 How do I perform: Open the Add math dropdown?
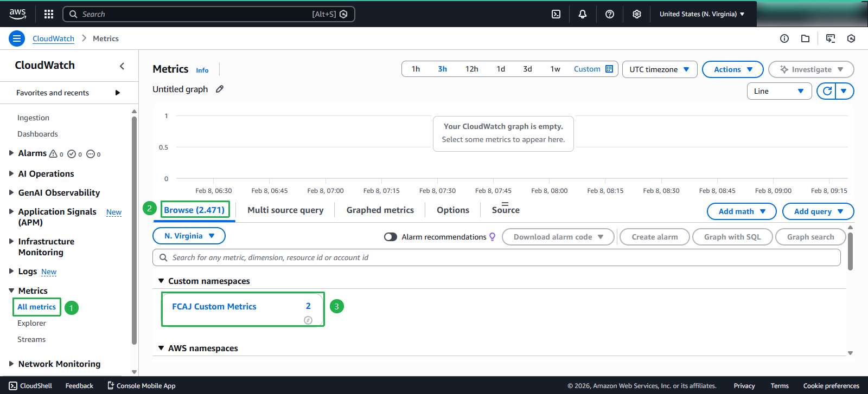pyautogui.click(x=742, y=211)
